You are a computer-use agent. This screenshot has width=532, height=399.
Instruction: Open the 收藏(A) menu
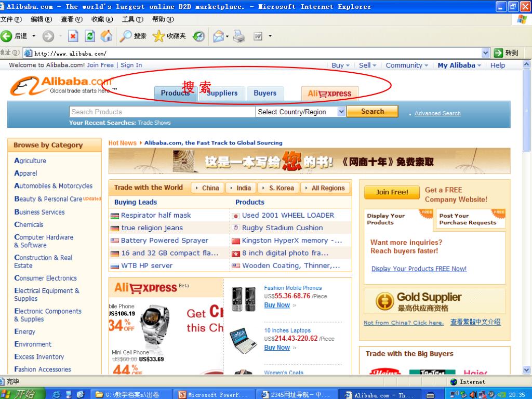pos(102,19)
